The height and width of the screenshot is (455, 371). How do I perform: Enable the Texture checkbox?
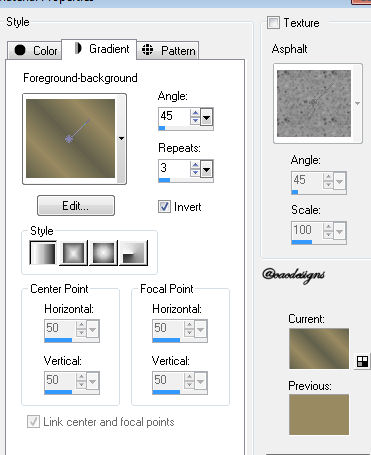273,23
